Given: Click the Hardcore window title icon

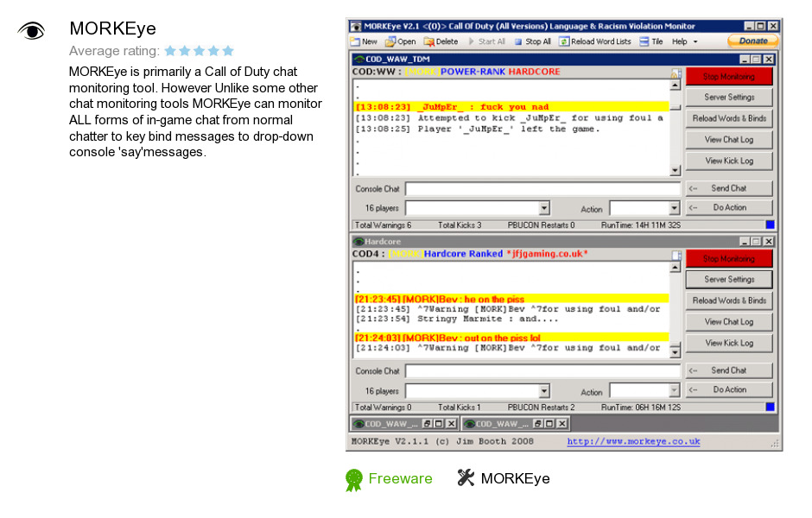Looking at the screenshot, I should pos(358,242).
